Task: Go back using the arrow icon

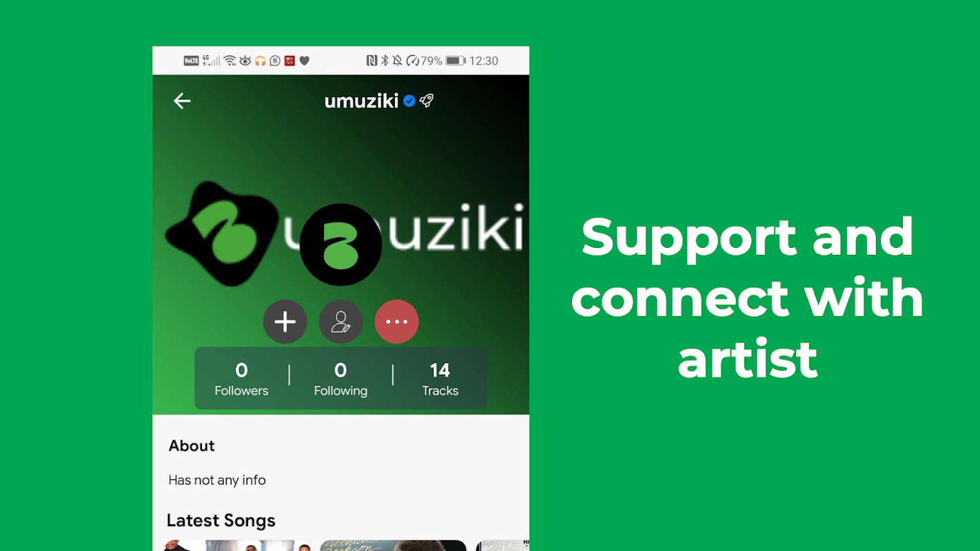Action: [182, 101]
